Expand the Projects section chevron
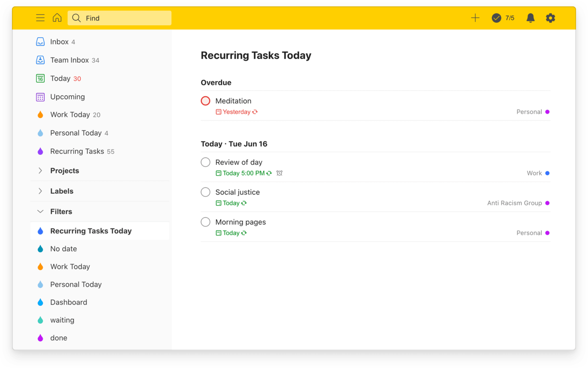The height and width of the screenshot is (368, 588). pos(40,171)
